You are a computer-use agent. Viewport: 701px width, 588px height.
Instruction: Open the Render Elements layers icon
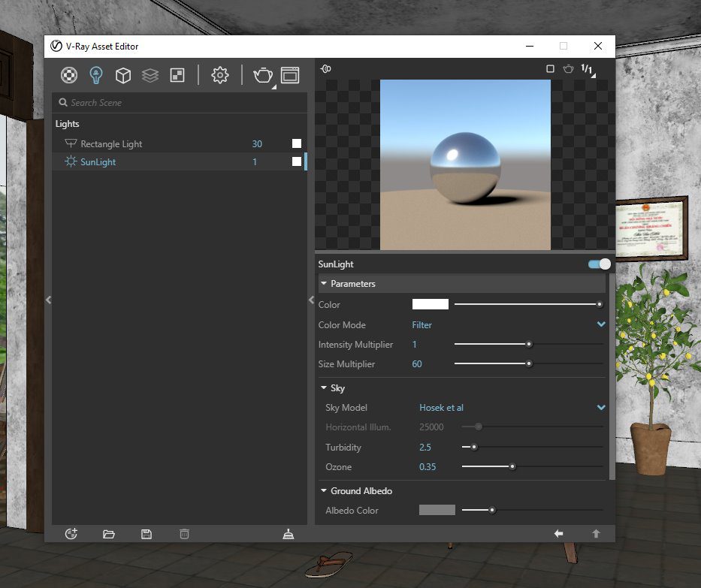150,75
